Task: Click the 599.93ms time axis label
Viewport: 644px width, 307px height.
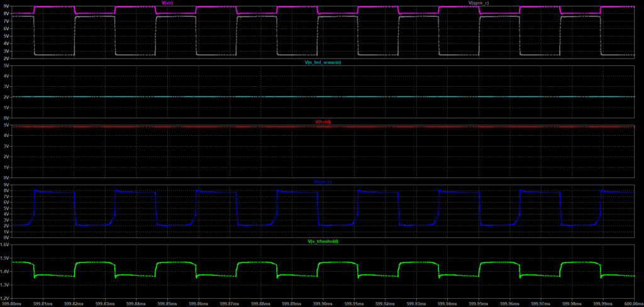Action: coord(416,304)
